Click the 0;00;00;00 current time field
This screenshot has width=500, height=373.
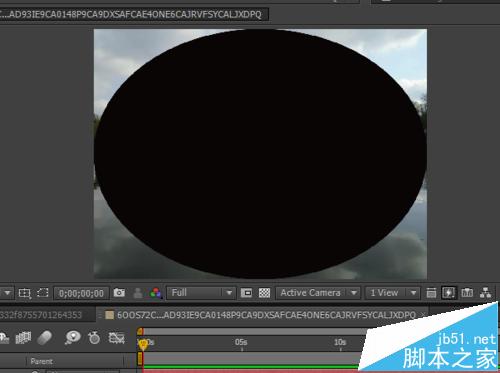[x=81, y=293]
